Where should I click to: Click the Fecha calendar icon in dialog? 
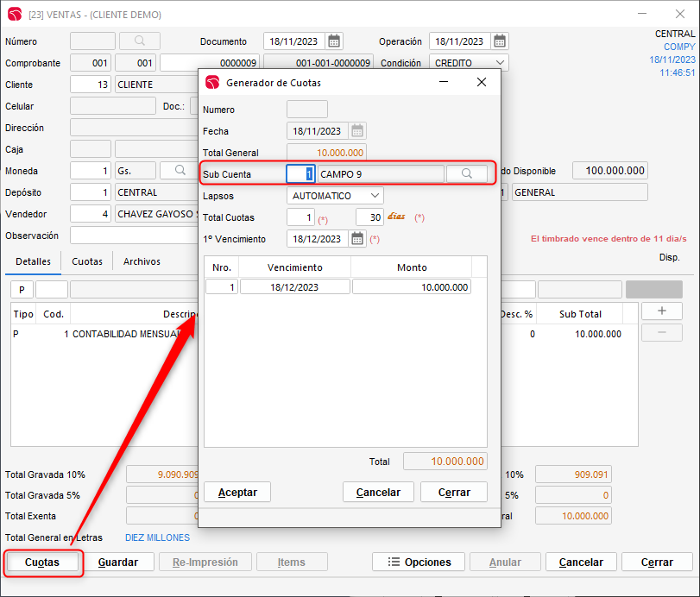357,131
